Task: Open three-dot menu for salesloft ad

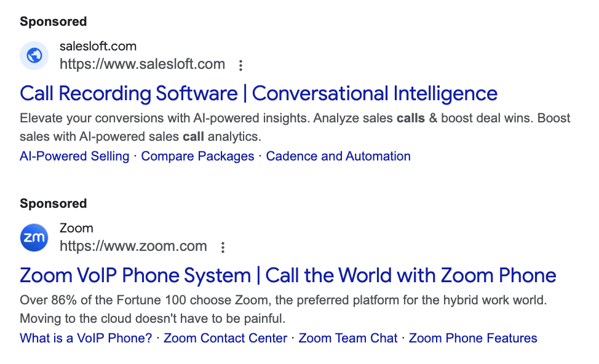Action: 241,65
